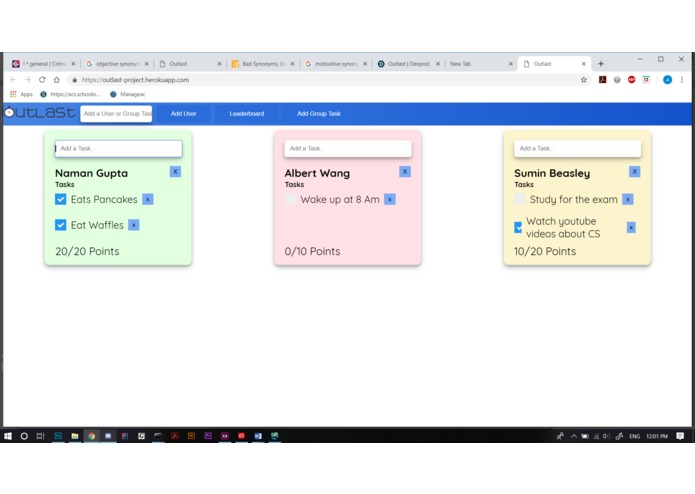Go to browser home page icon
This screenshot has height=494, width=695.
tap(56, 80)
